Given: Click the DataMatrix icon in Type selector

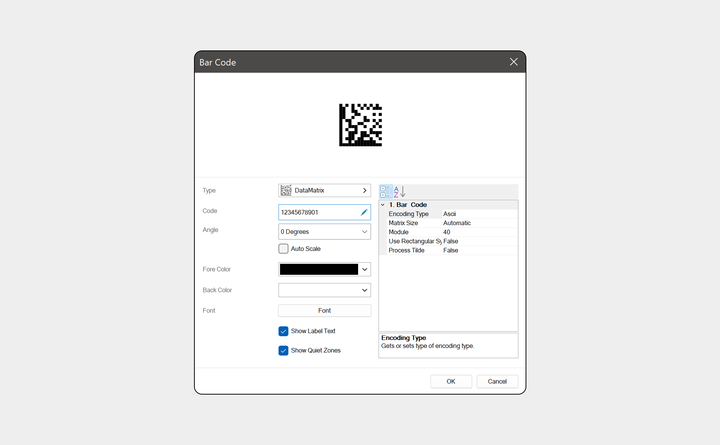Looking at the screenshot, I should [286, 190].
